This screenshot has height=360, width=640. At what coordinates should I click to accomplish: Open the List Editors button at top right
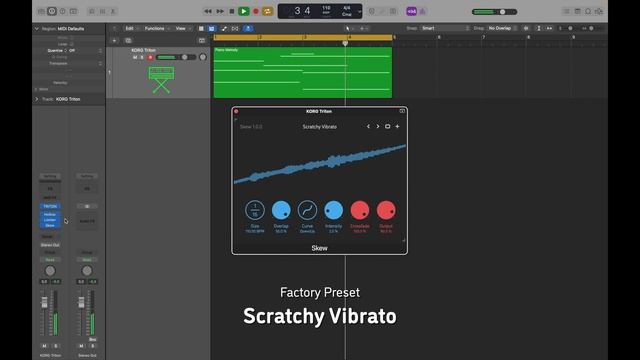(567, 11)
